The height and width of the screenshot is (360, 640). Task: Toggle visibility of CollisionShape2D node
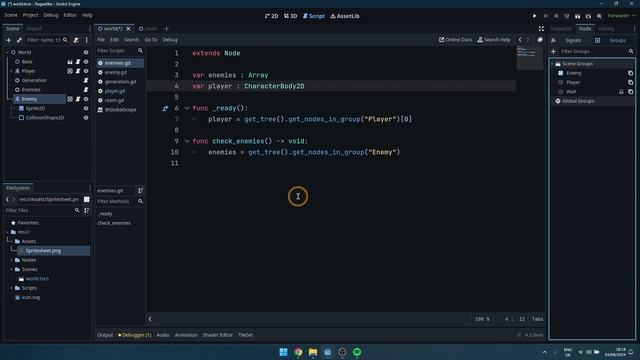click(x=86, y=118)
